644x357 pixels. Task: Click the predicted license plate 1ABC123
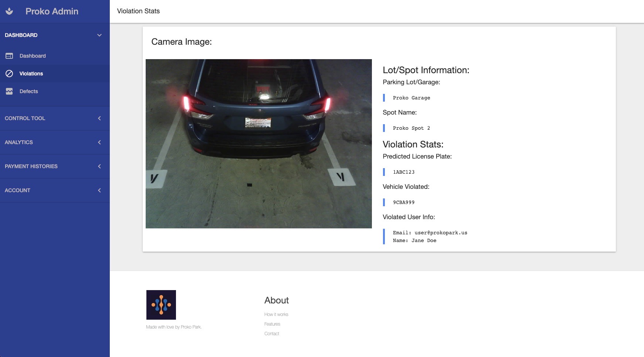coord(404,172)
